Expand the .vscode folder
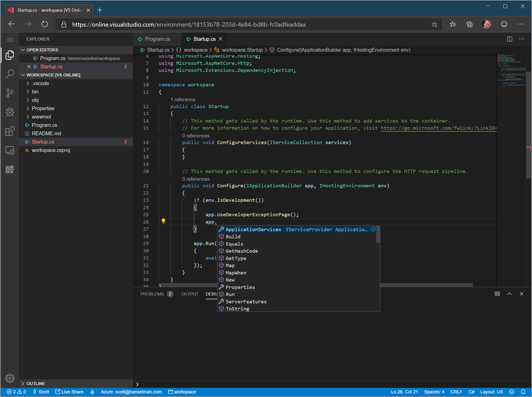This screenshot has height=397, width=532. (x=75, y=83)
